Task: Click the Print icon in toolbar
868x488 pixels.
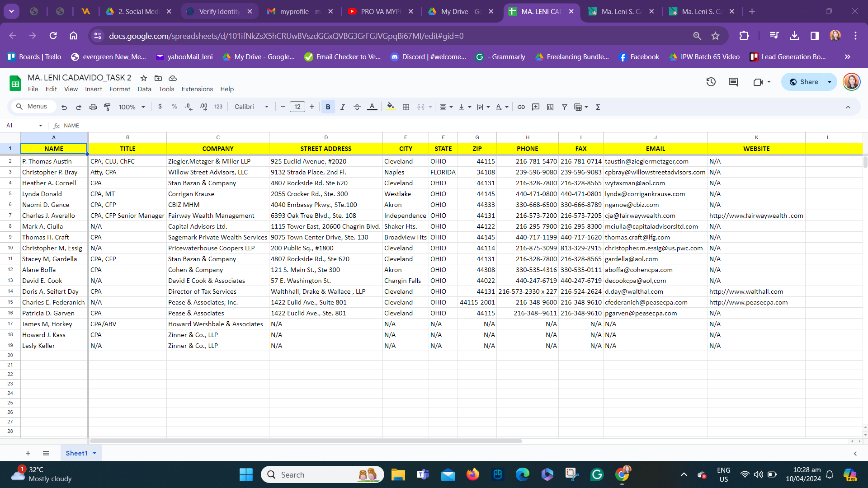Action: coord(93,107)
